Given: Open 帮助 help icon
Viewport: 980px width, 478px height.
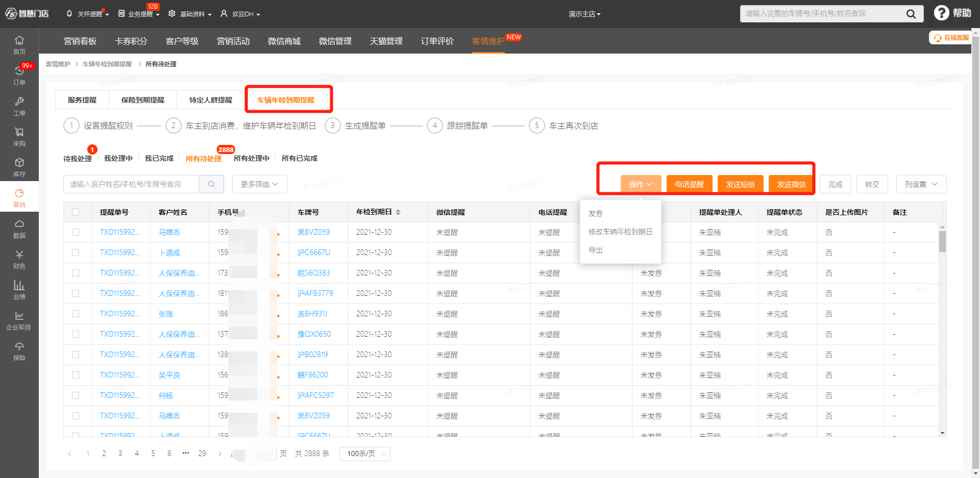Looking at the screenshot, I should point(952,13).
